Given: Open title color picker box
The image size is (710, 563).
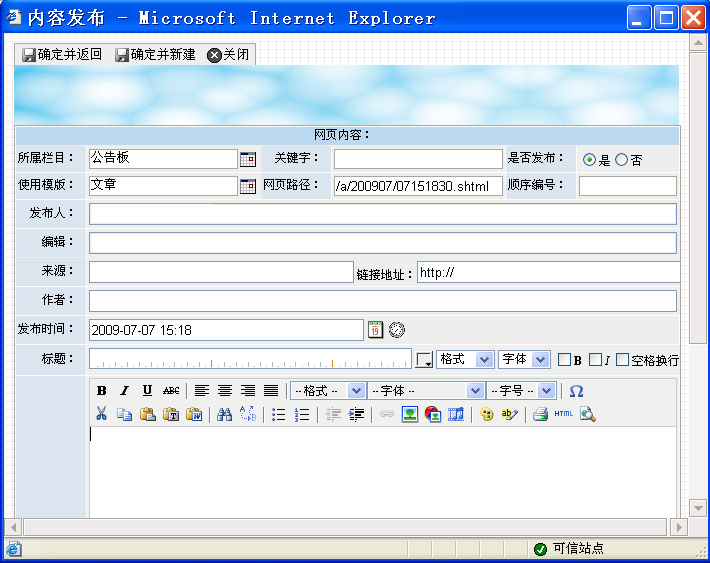Looking at the screenshot, I should pyautogui.click(x=424, y=360).
